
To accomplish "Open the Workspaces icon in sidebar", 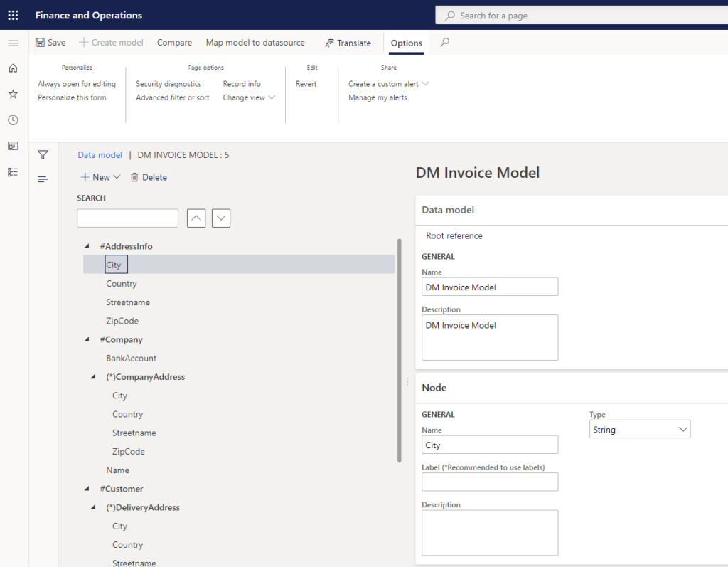I will 13,145.
